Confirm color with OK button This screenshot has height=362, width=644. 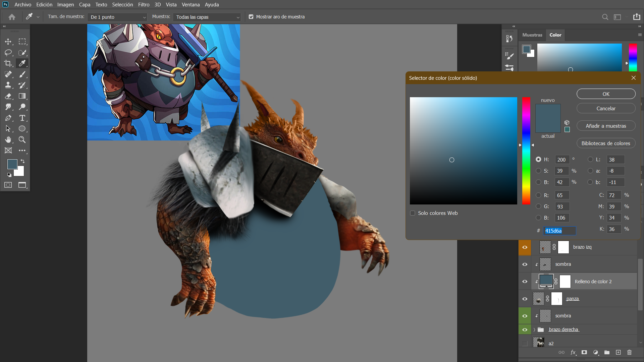606,94
